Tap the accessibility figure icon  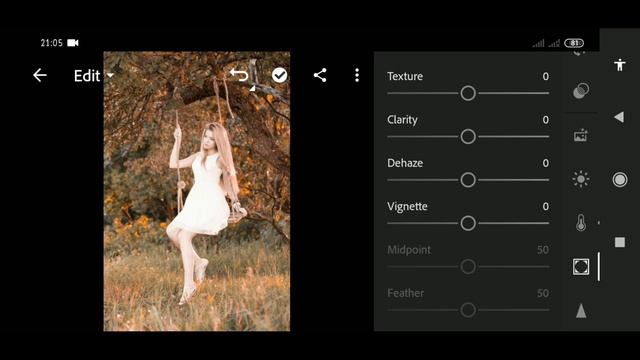(620, 64)
